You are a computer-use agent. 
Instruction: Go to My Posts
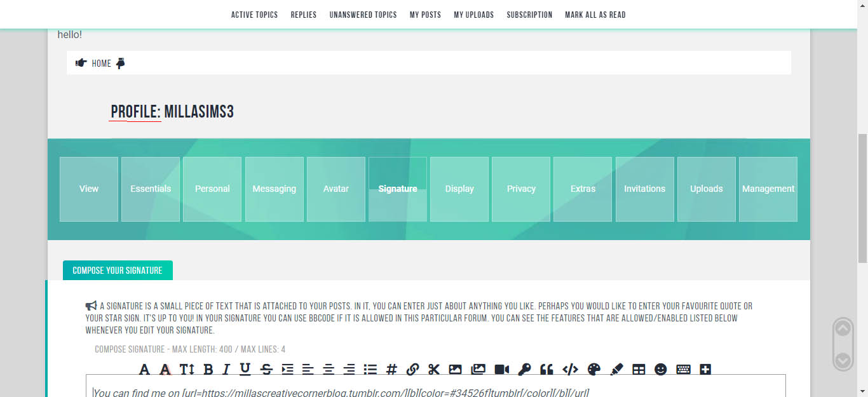tap(425, 15)
